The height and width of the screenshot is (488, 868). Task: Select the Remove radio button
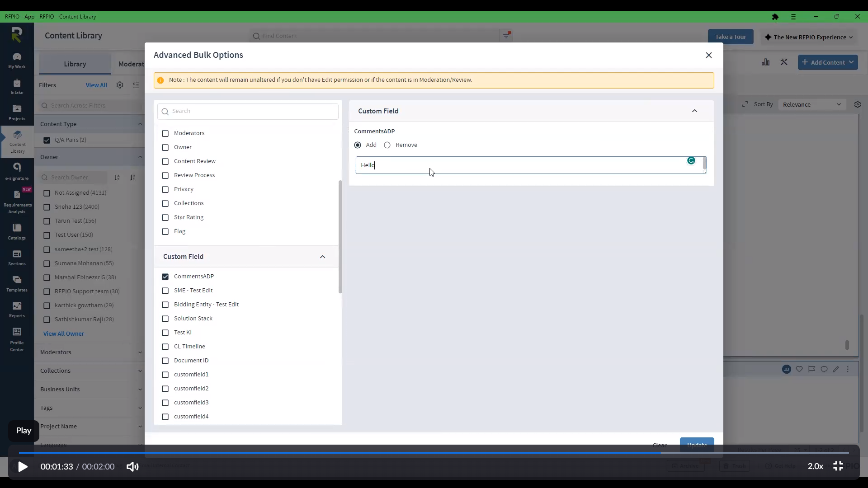click(x=387, y=145)
